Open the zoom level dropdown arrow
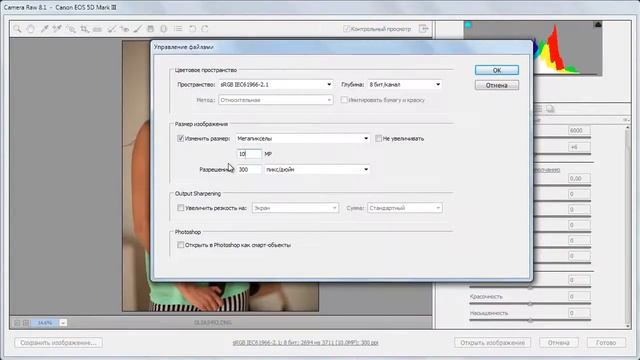This screenshot has width=640, height=360. point(63,323)
